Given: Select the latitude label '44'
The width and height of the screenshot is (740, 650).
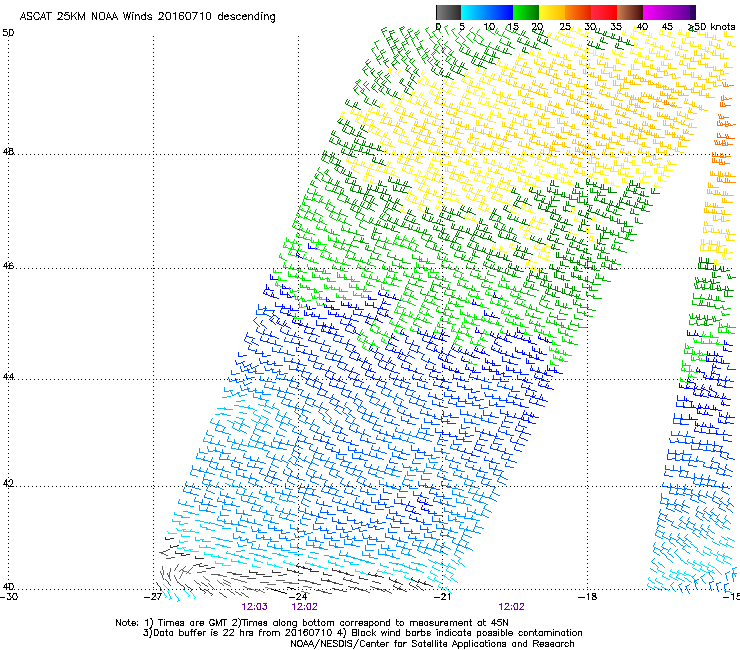Looking at the screenshot, I should (8, 377).
